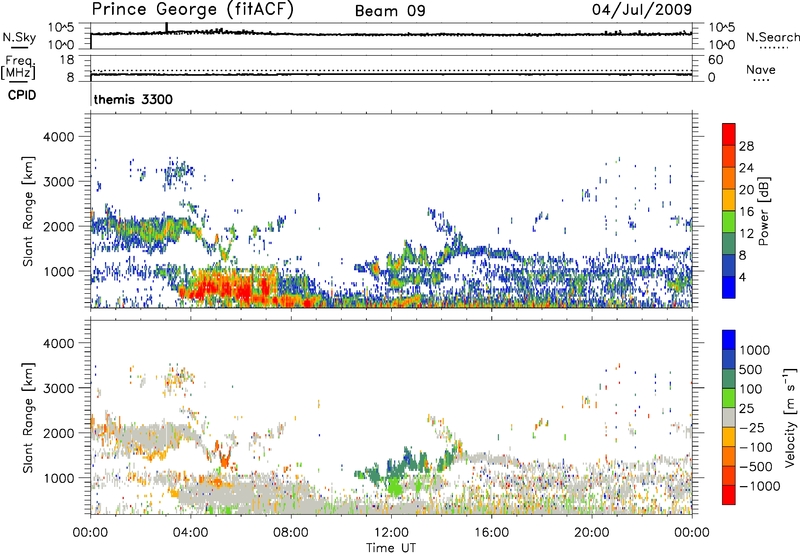Click the '28' tick on Power colorbar
This screenshot has height=554, width=800.
point(746,146)
